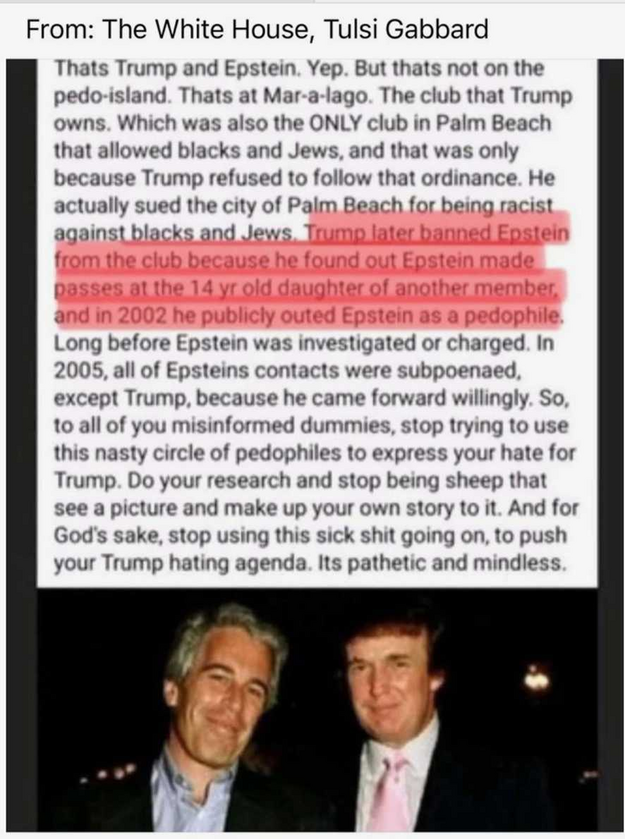This screenshot has width=625, height=839.
Task: Click the pink tie in photo
Action: click(x=392, y=792)
